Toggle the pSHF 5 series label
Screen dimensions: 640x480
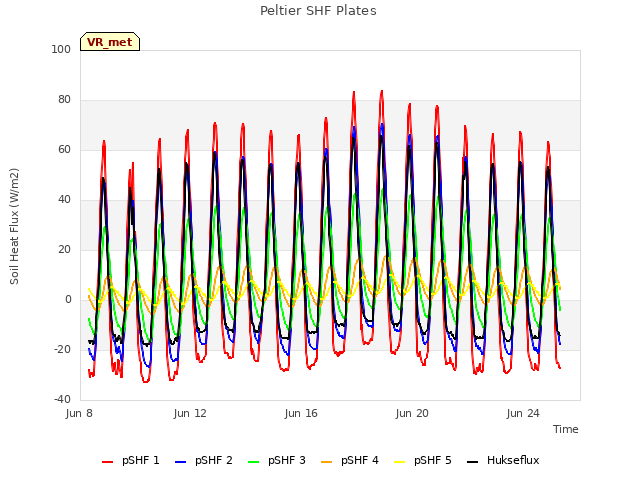(433, 460)
